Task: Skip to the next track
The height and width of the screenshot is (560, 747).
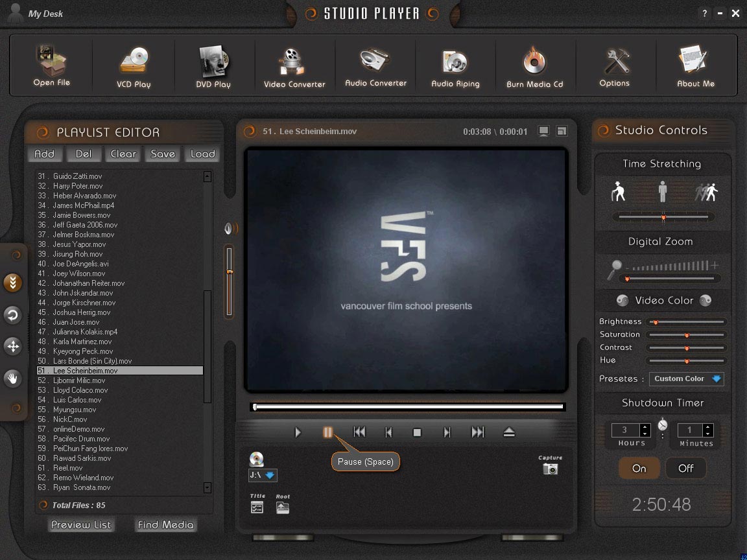Action: 477,432
